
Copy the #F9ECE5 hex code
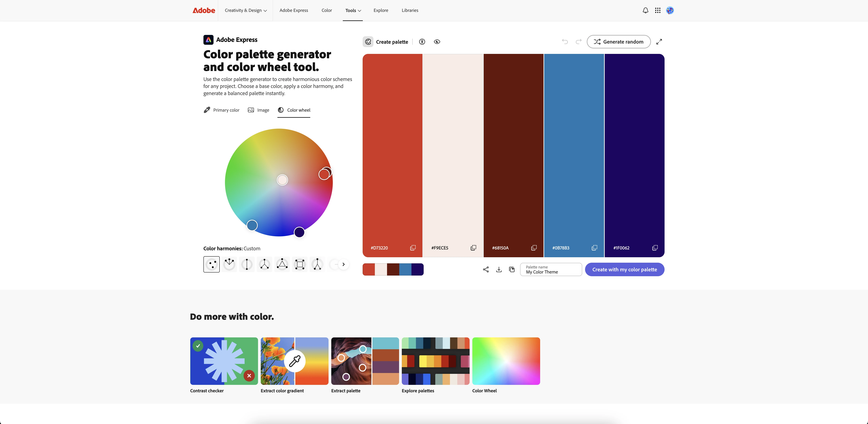474,248
